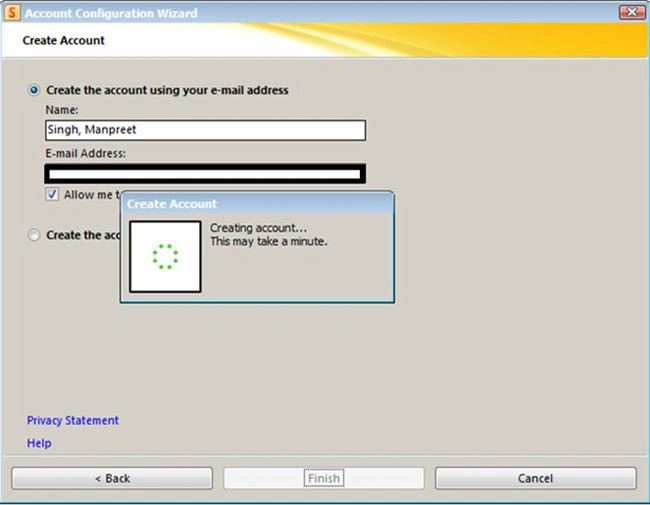Cancel the account wizard
This screenshot has width=650, height=505.
(536, 478)
